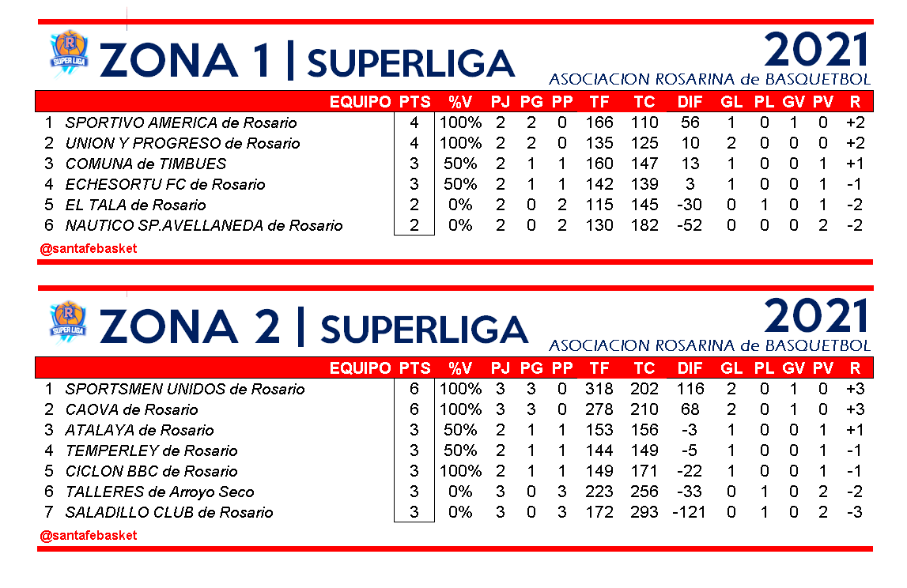Click the 2021 year label in Zona 1
This screenshot has height=588, width=907.
(817, 50)
